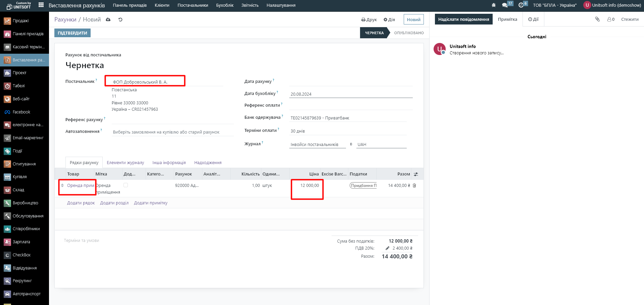The height and width of the screenshot is (305, 644).
Task: Open column settings adjuster in table header
Action: coord(416,174)
